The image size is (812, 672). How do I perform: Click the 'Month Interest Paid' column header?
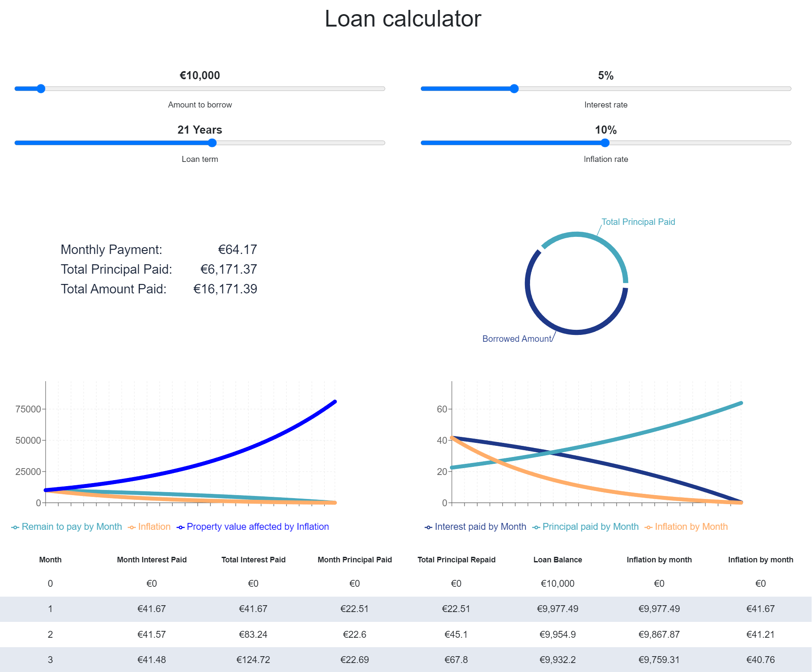[x=152, y=559]
